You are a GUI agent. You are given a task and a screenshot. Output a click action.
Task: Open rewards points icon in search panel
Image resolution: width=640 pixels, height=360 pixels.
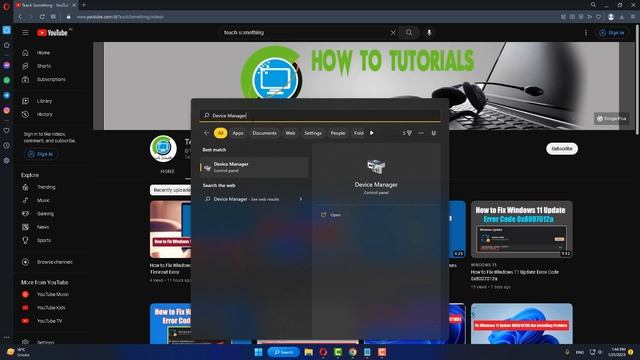tap(407, 133)
